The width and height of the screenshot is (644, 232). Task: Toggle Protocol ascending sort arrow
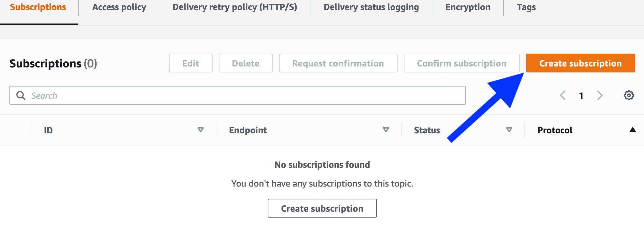633,130
